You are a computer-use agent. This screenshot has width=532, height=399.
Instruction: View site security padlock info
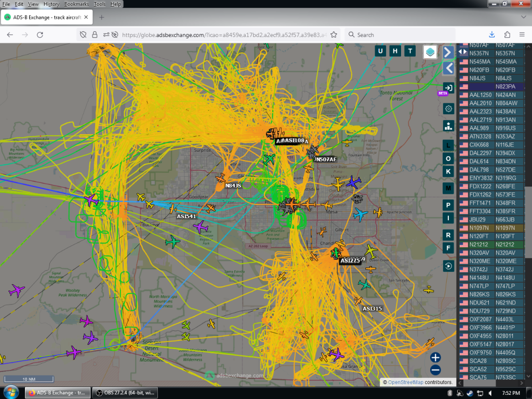(x=95, y=35)
